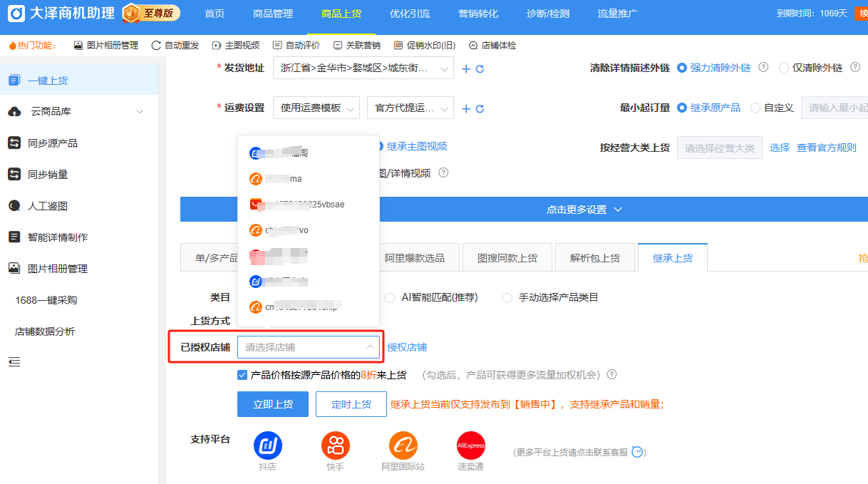
Task: Open the 使用运费模板 dropdown
Action: (317, 108)
